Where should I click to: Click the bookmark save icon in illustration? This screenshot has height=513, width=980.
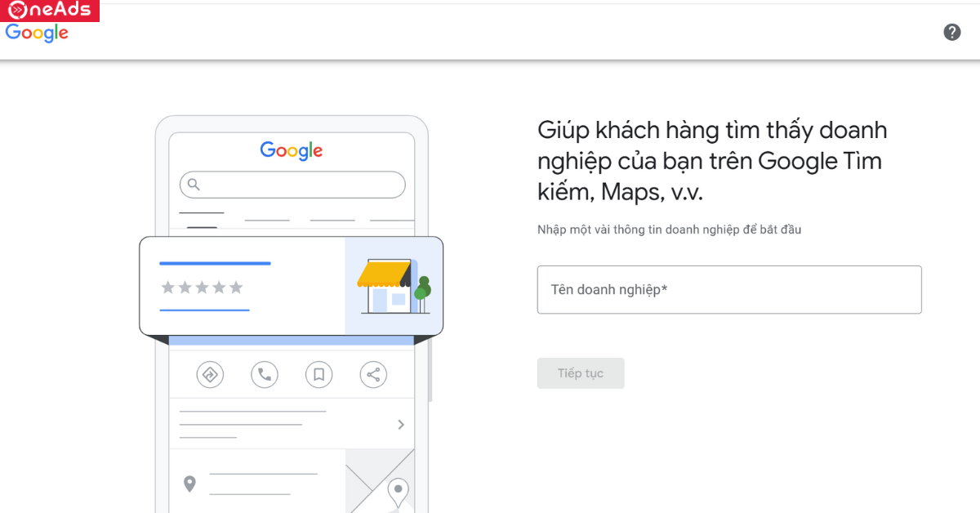pyautogui.click(x=318, y=375)
